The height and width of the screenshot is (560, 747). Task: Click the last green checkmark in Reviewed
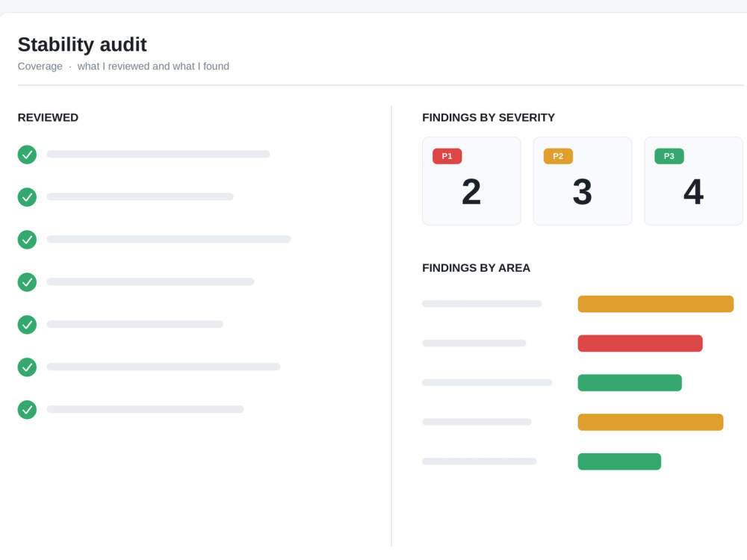point(27,409)
